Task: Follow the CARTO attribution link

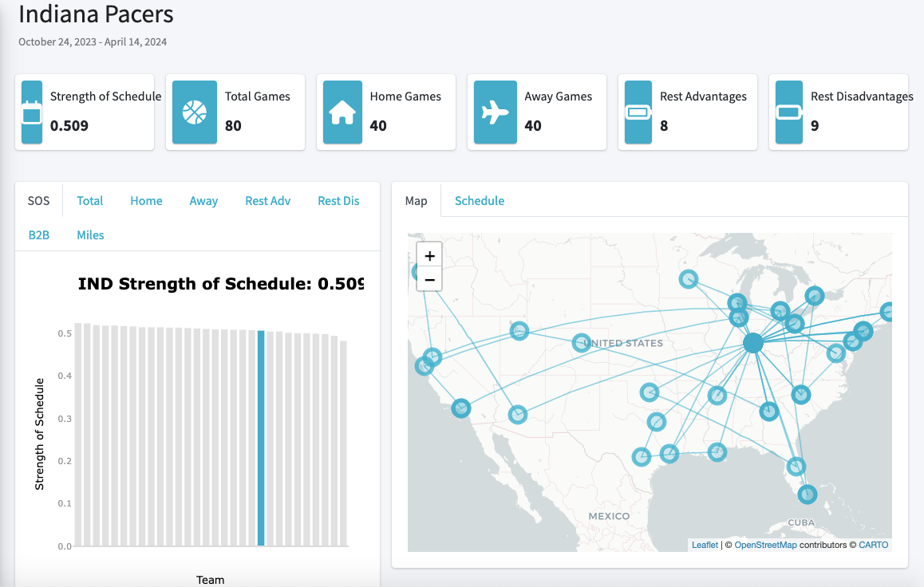Action: click(x=873, y=546)
